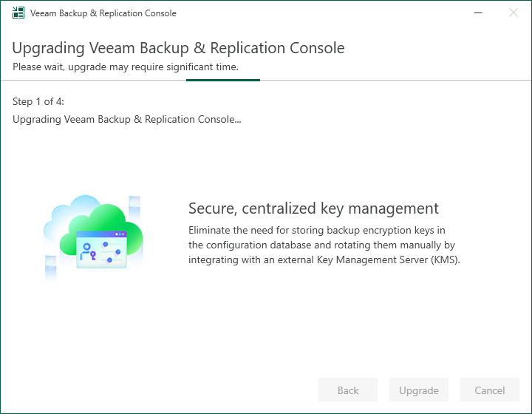The image size is (532, 414).
Task: Click the Veeam installer icon in title bar
Action: (18, 13)
